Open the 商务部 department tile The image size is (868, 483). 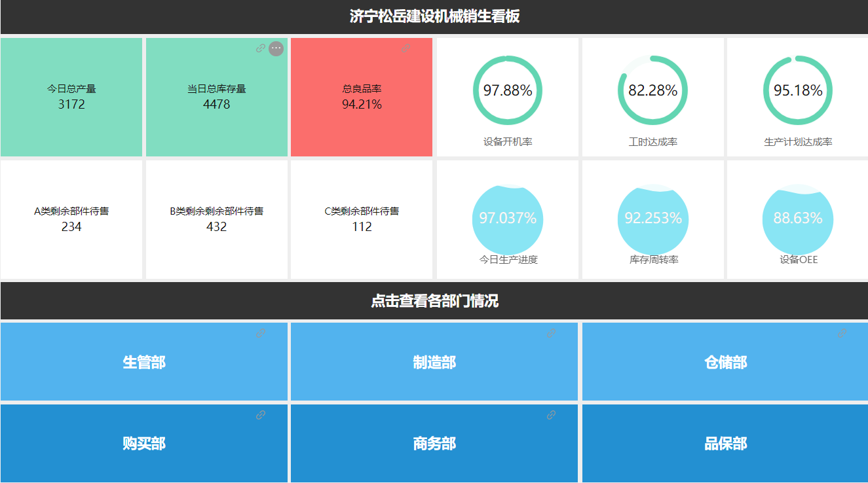pyautogui.click(x=434, y=444)
